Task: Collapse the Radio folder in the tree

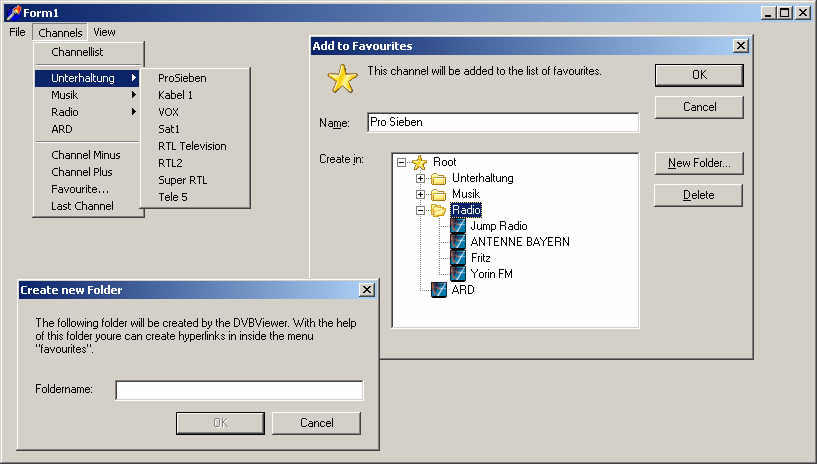Action: click(x=420, y=210)
